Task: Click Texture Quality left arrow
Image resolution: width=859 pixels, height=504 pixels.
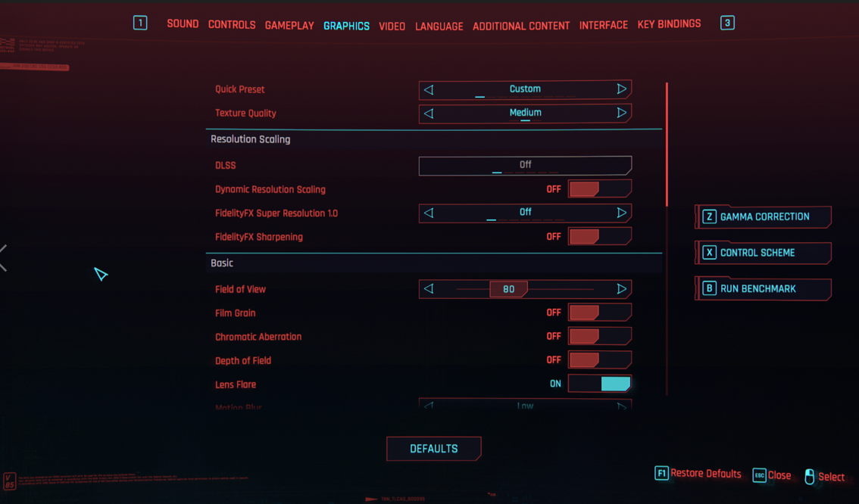Action: pos(429,114)
